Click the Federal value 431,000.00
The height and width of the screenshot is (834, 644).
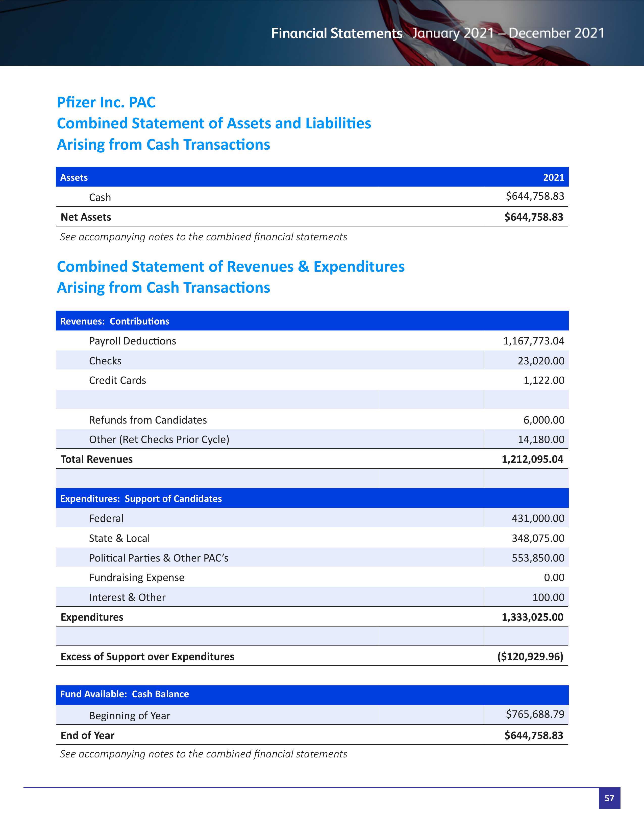(x=538, y=519)
